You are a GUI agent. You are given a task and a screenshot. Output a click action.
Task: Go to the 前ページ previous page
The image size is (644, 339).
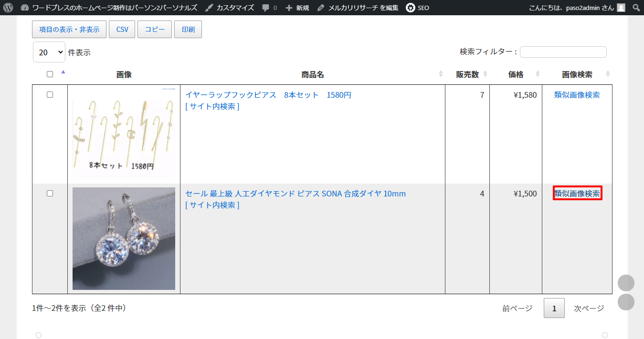point(517,308)
